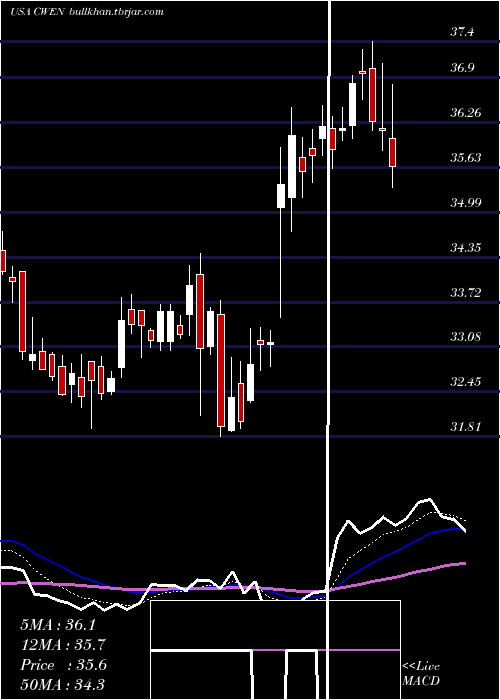
Task: Select the 34.99 price axis label
Action: tap(466, 203)
